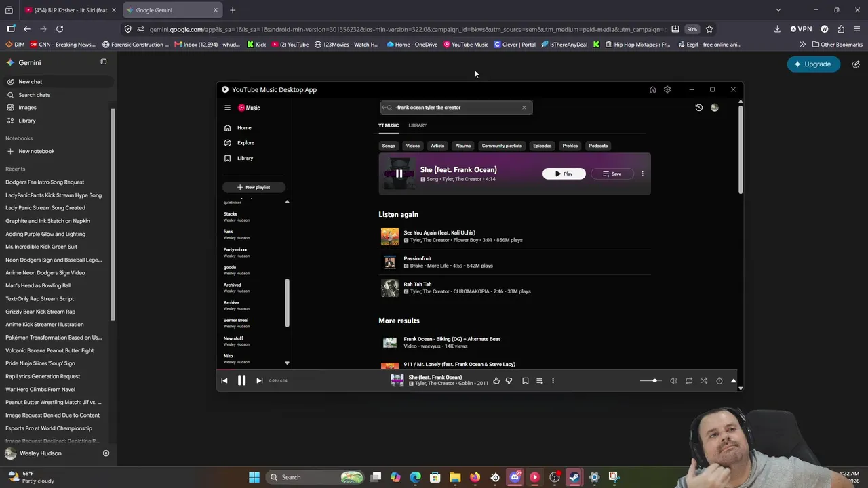868x488 pixels.
Task: Filter results by Community playlists chip
Action: (x=502, y=146)
